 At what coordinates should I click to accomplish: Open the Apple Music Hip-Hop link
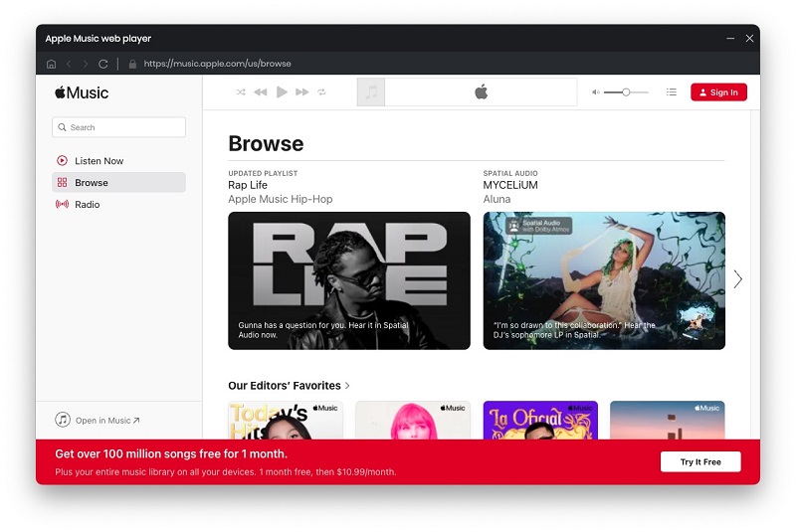click(x=281, y=199)
